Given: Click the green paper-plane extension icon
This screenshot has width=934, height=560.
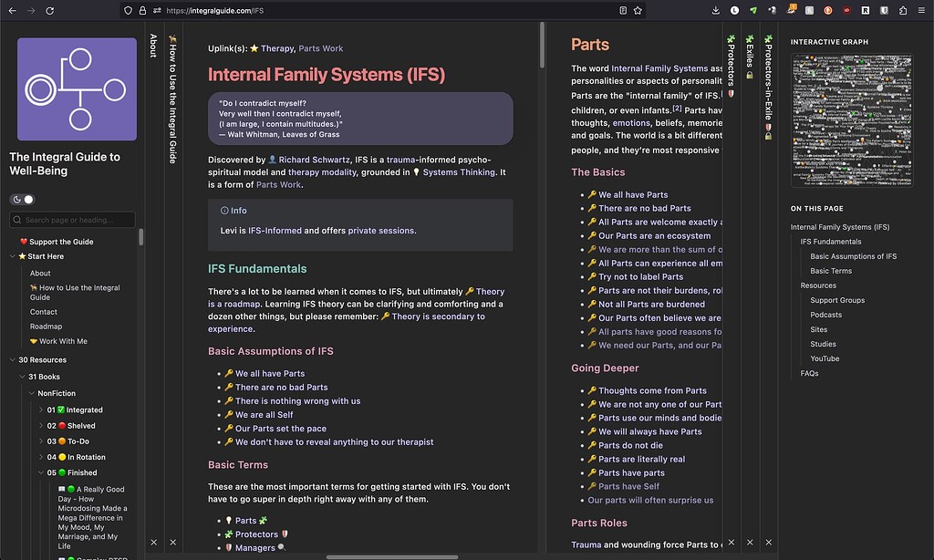Looking at the screenshot, I should coord(754,10).
